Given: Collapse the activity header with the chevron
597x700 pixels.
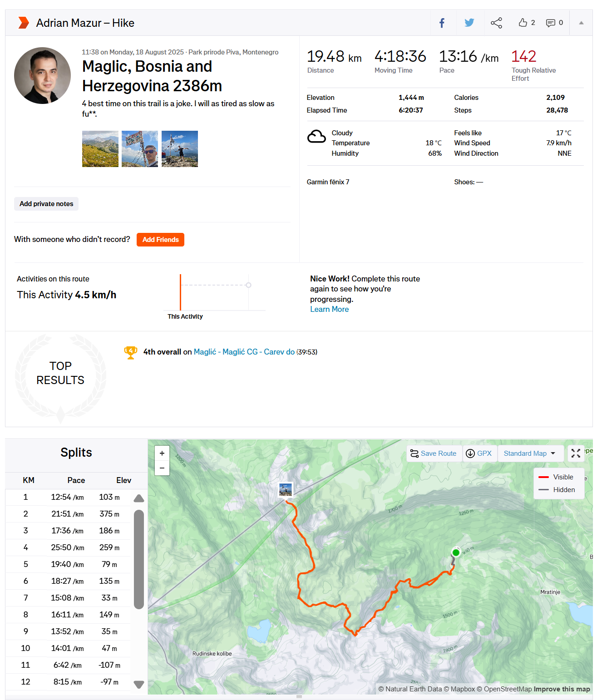Looking at the screenshot, I should pyautogui.click(x=581, y=23).
